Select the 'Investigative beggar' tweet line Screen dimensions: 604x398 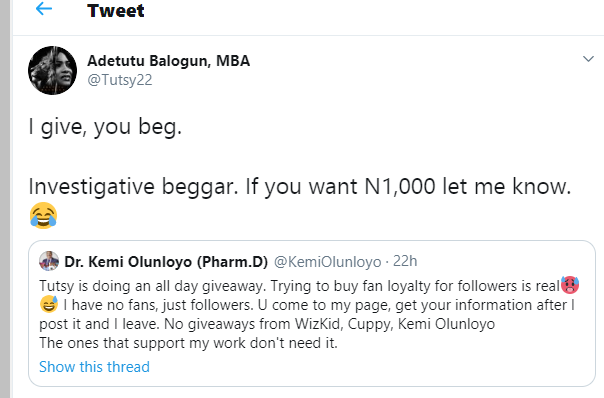300,187
